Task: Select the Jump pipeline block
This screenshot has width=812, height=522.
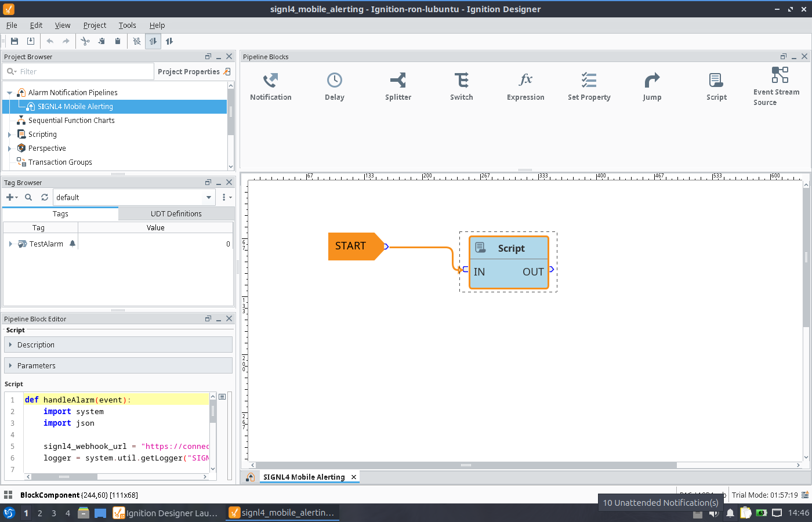Action: (652, 87)
